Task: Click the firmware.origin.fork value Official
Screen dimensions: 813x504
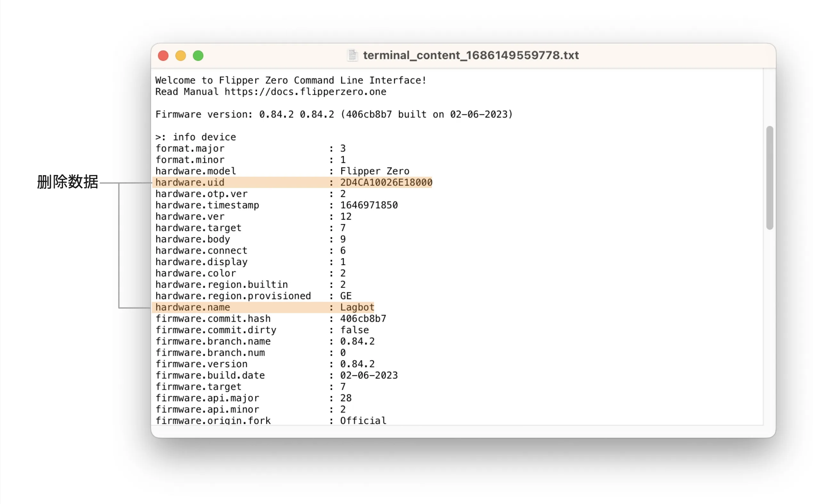Action: pyautogui.click(x=363, y=420)
